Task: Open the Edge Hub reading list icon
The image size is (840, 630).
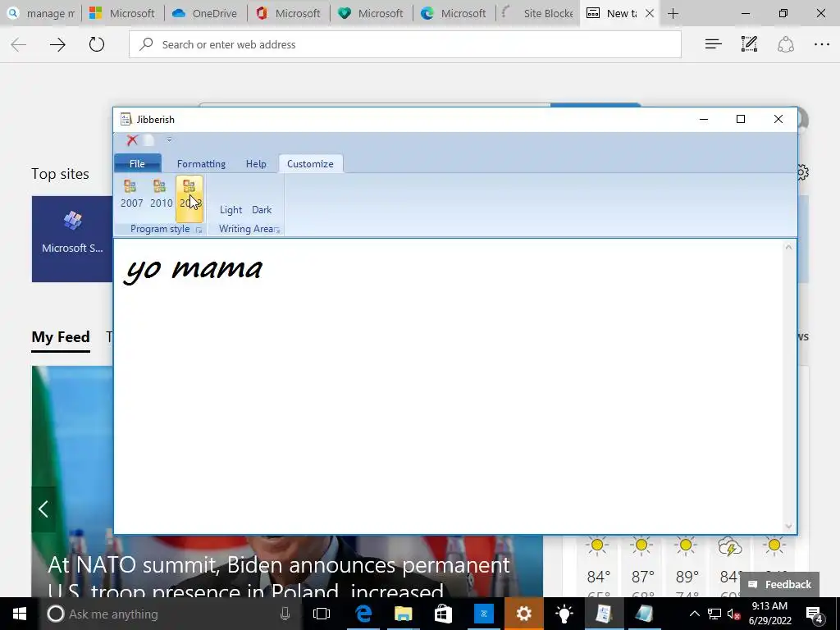Action: click(713, 44)
